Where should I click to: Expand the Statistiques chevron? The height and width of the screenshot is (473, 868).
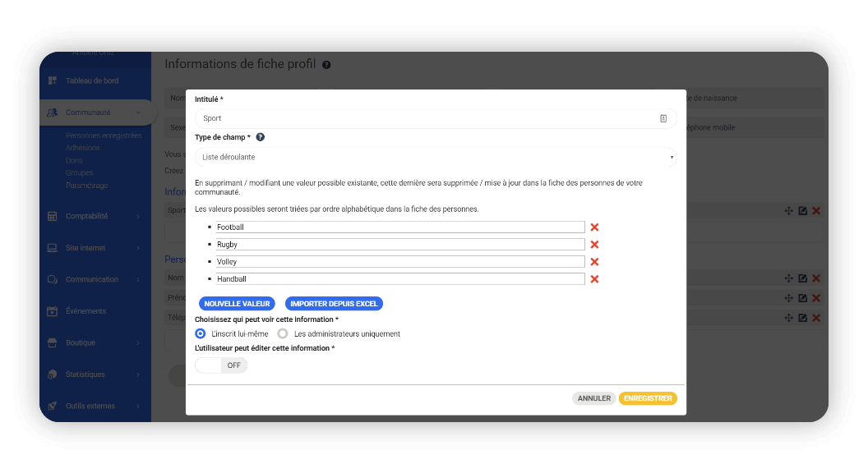(x=138, y=374)
